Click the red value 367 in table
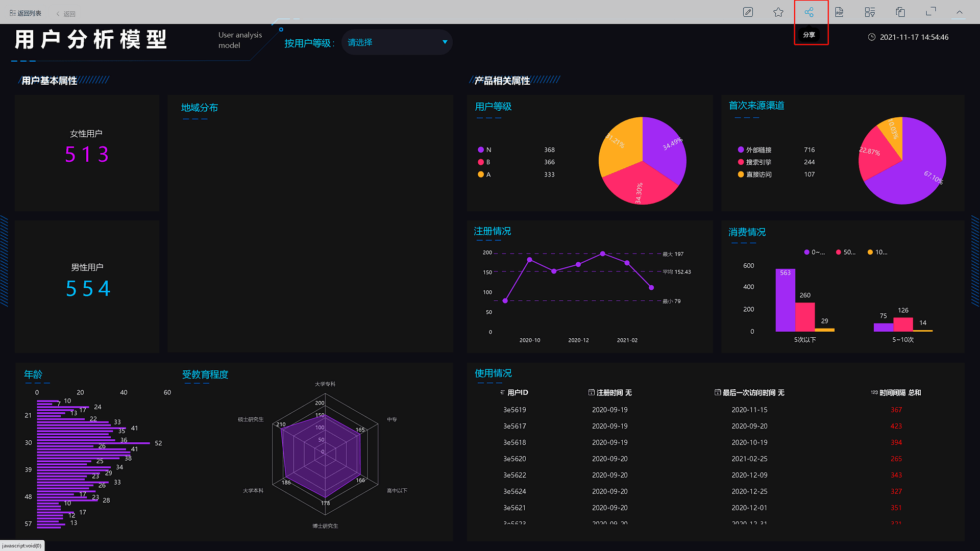Screen dimensions: 980x551 [x=896, y=410]
